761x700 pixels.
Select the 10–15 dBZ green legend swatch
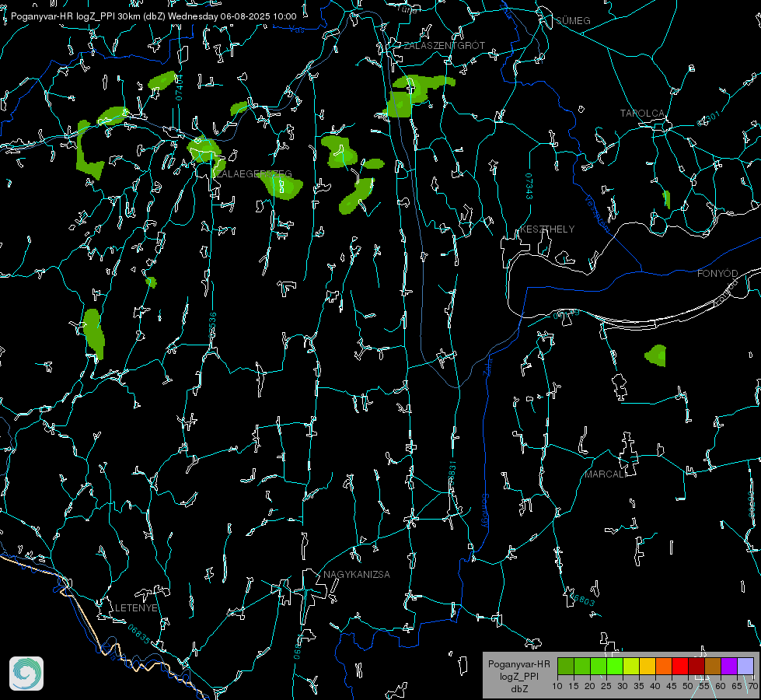tap(566, 666)
